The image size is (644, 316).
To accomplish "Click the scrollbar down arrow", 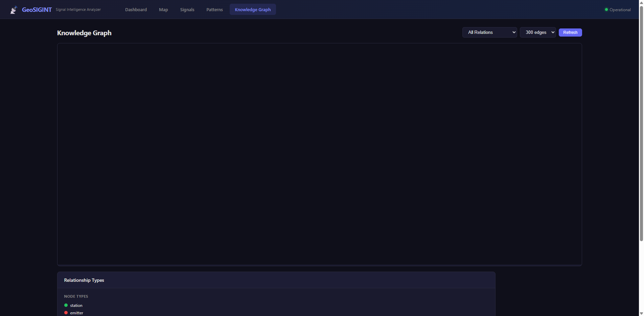I will coord(641,313).
